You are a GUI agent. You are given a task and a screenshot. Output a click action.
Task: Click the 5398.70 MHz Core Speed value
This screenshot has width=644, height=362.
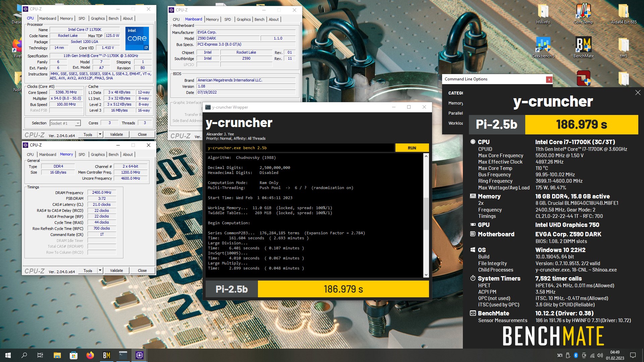[66, 93]
